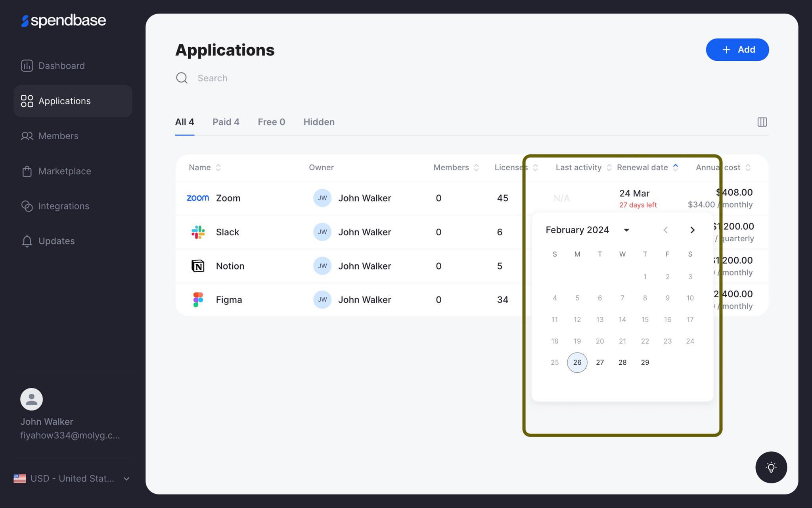812x508 pixels.
Task: Go to next month in calendar
Action: tap(692, 230)
